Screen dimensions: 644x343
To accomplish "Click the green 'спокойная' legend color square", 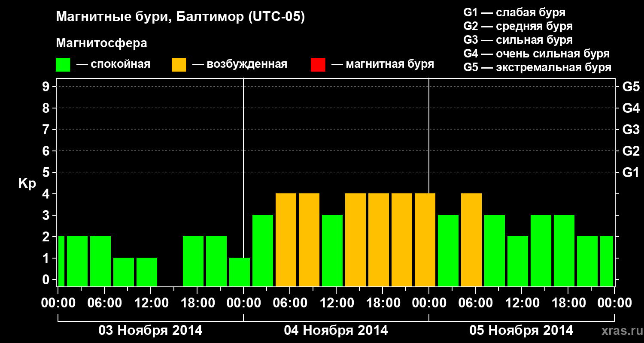I will click(x=63, y=65).
